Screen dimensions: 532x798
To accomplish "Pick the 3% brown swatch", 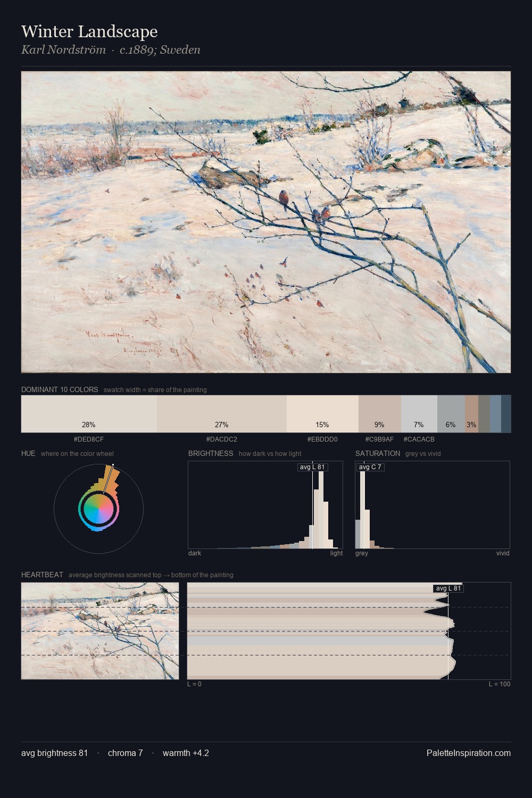I will coord(471,413).
